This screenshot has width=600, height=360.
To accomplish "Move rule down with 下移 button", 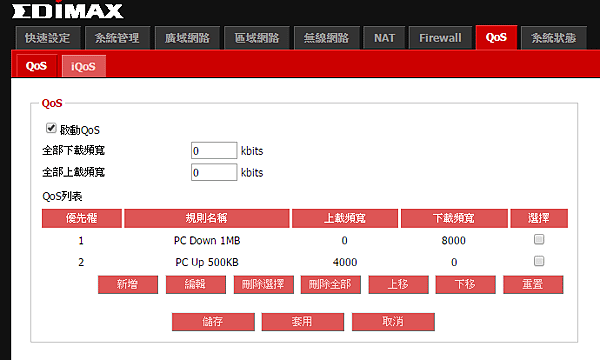I will pos(465,285).
